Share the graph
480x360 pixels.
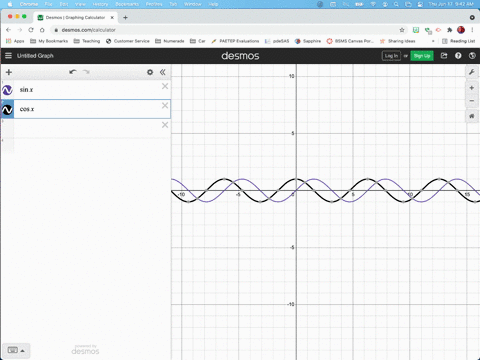point(444,56)
